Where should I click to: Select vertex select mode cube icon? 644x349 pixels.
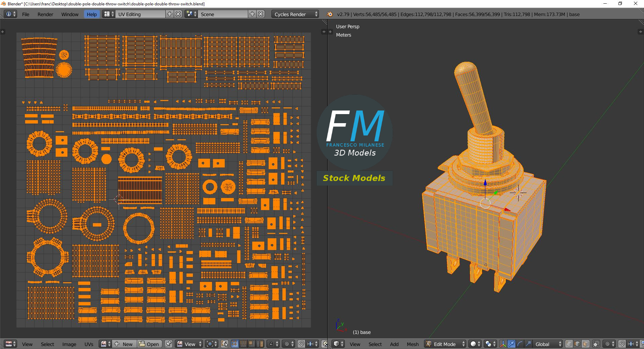point(569,344)
